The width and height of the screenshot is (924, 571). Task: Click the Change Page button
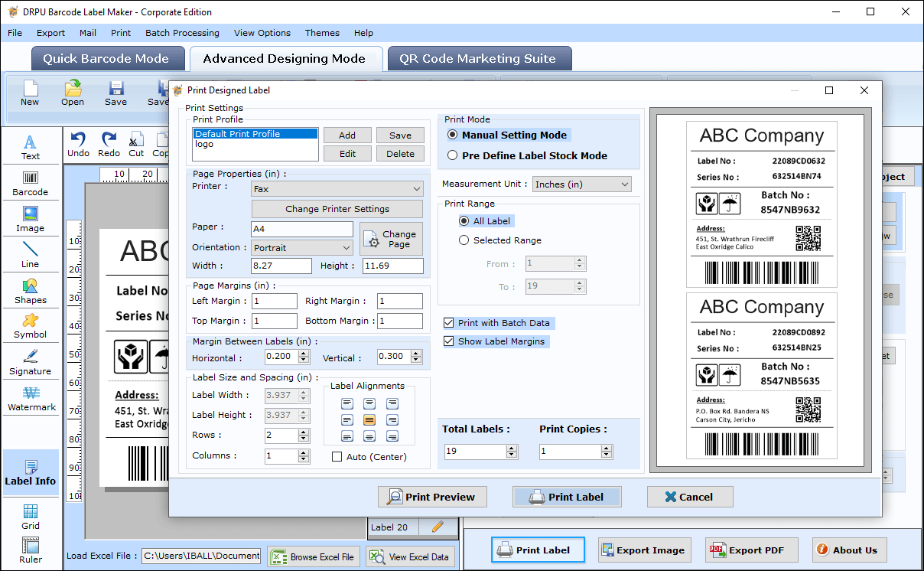pos(391,240)
